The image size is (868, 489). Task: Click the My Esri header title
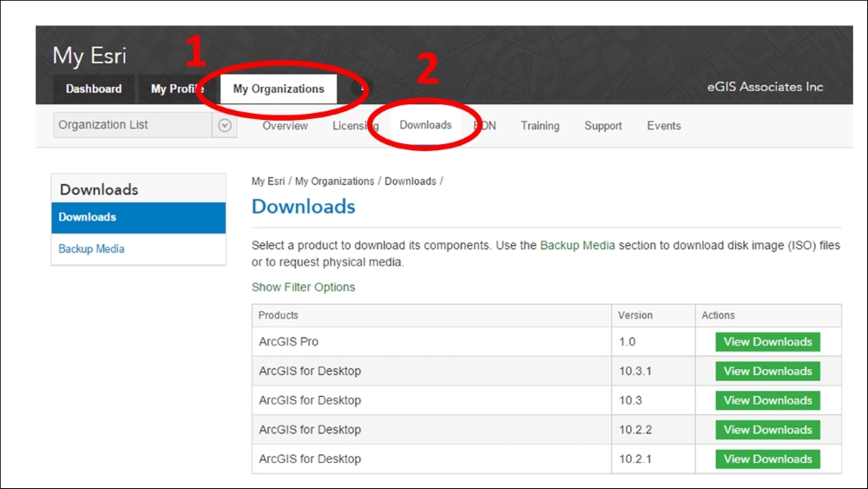coord(89,56)
